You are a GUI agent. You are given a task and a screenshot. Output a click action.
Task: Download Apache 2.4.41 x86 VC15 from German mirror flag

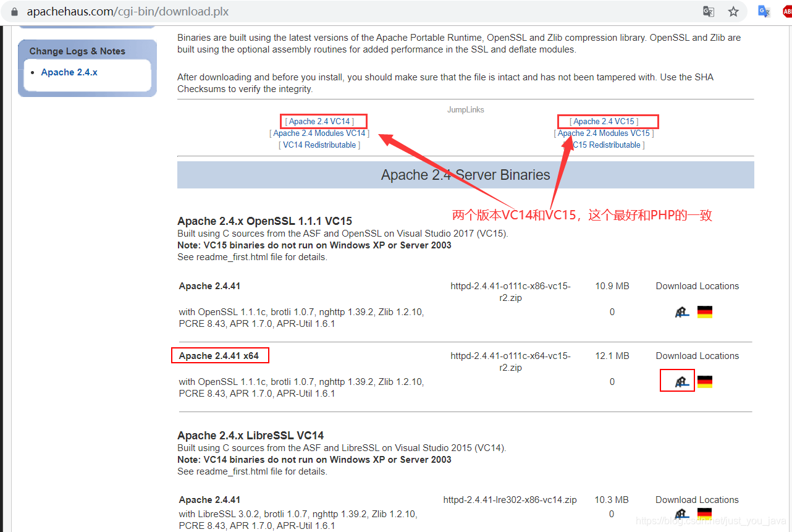pyautogui.click(x=705, y=312)
